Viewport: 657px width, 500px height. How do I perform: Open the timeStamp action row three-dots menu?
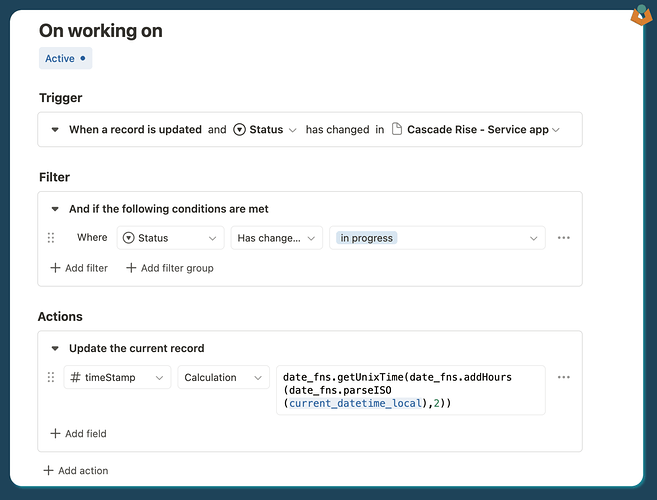point(564,377)
